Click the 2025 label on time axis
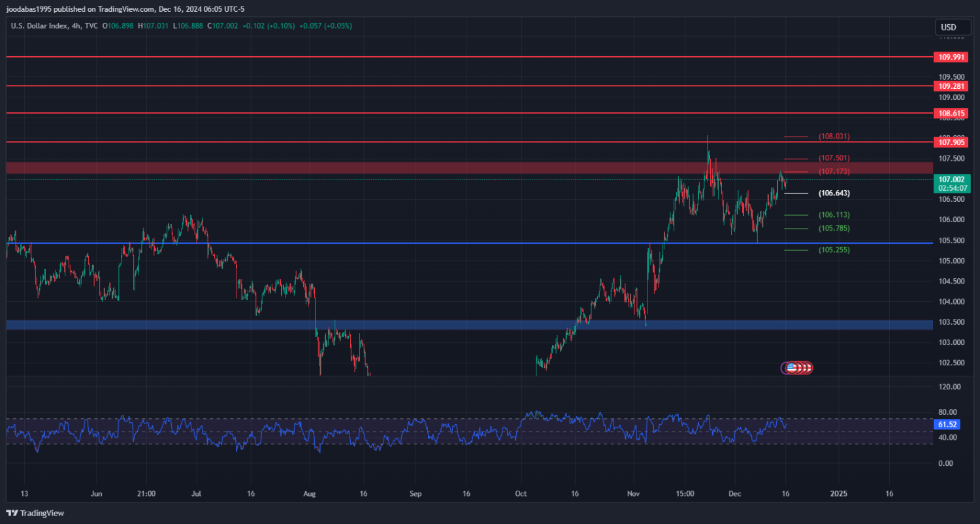The height and width of the screenshot is (524, 980). coord(839,493)
